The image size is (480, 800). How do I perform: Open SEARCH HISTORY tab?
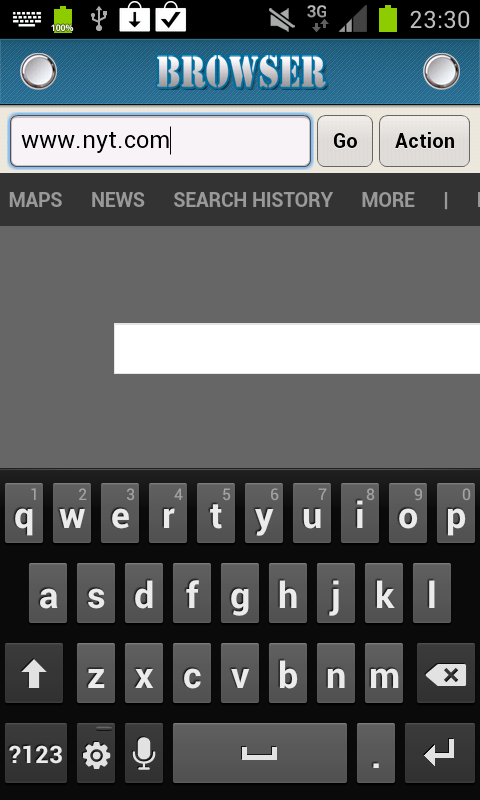pyautogui.click(x=253, y=199)
